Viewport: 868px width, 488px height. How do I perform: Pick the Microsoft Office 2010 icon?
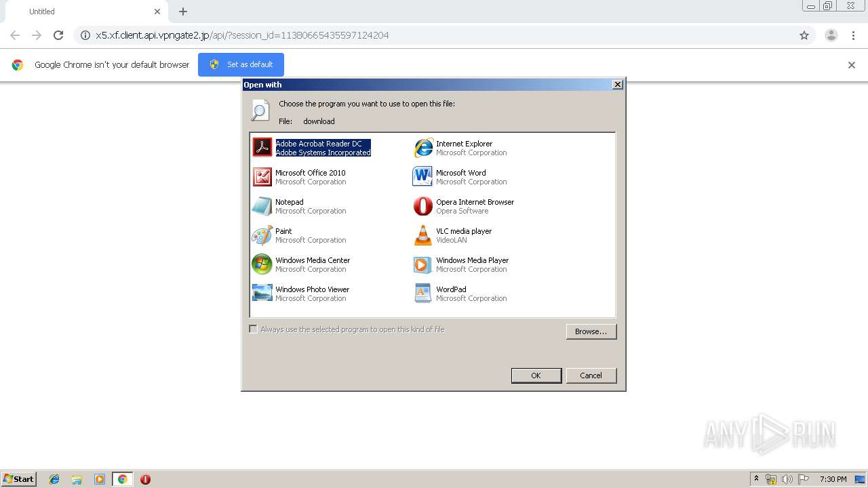point(262,176)
